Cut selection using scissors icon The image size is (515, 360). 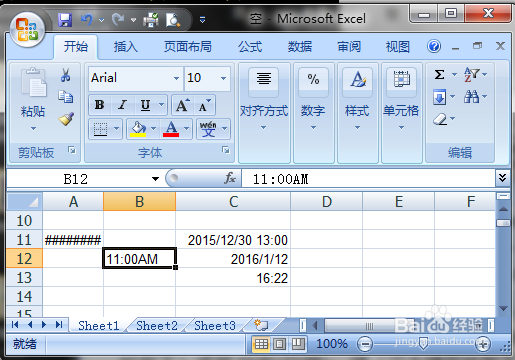(66, 75)
